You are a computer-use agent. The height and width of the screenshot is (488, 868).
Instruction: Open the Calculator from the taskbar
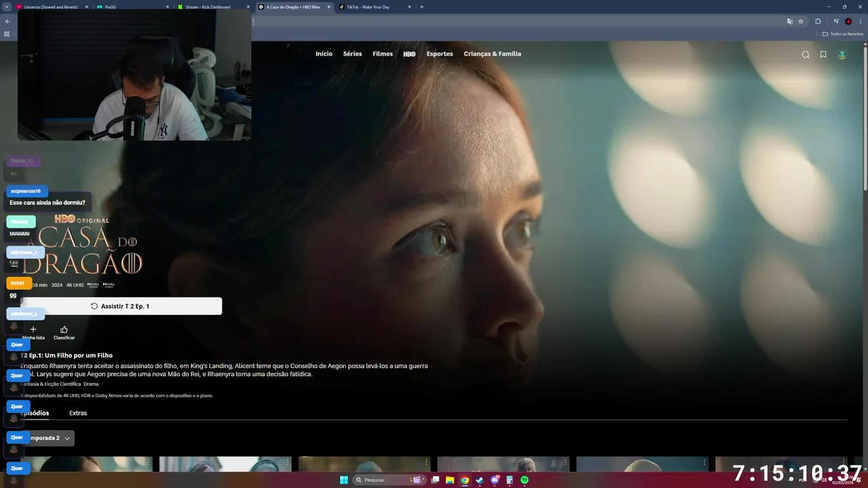tap(509, 480)
